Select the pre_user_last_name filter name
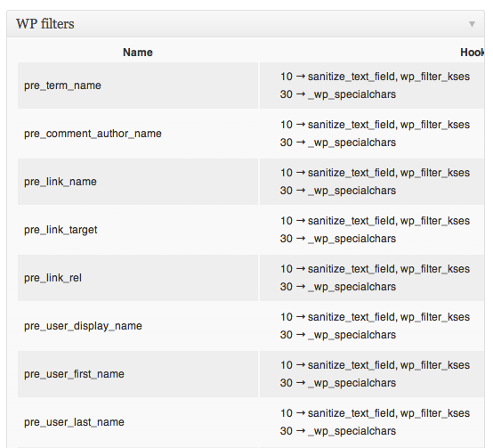This screenshot has width=493, height=448. click(x=74, y=422)
